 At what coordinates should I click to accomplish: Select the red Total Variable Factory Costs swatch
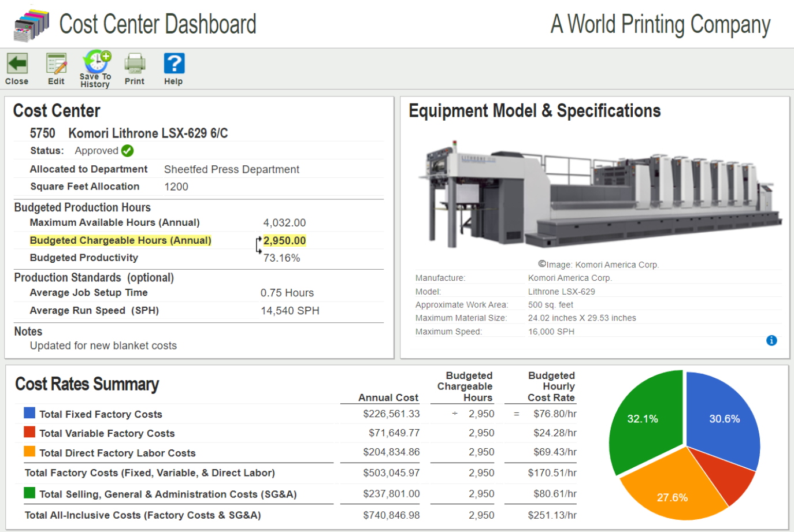(29, 432)
